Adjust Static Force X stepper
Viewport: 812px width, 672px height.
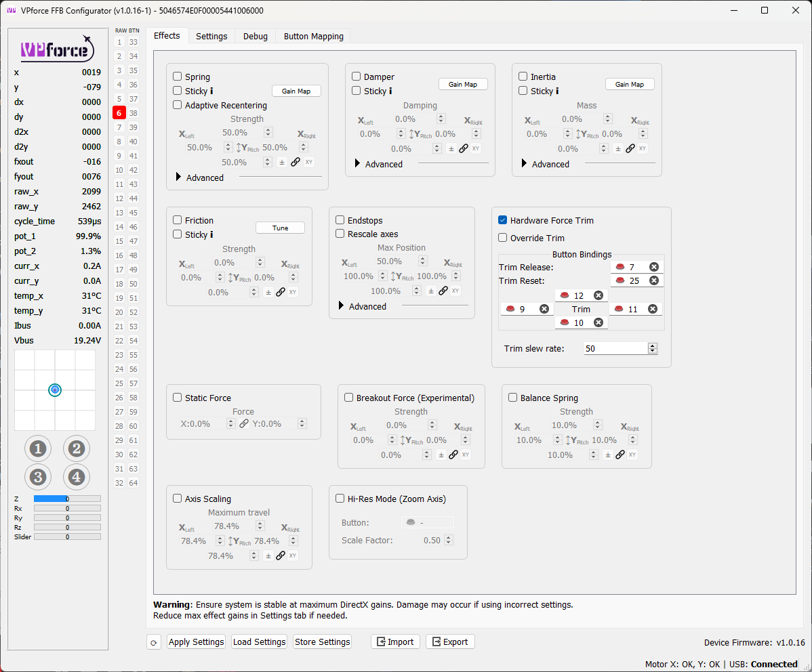tap(231, 423)
